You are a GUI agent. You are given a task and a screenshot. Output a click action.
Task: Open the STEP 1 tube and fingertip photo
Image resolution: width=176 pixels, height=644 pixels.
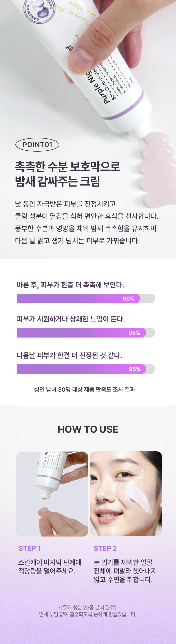(52, 493)
